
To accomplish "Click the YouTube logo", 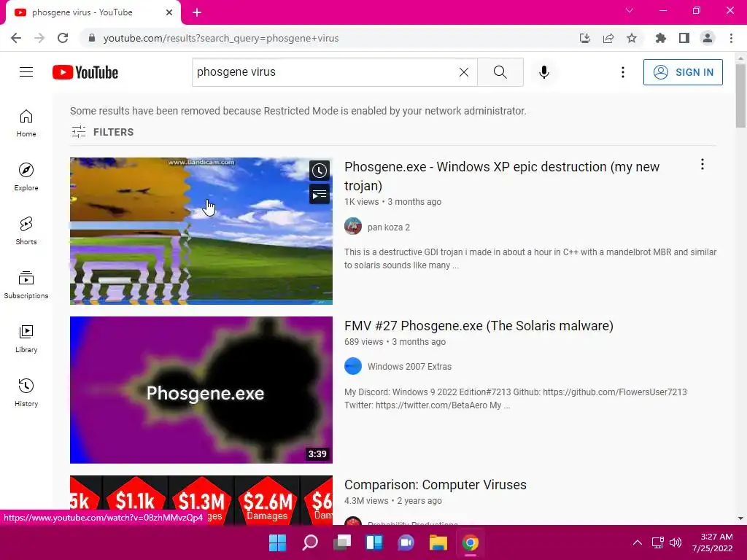I will tap(85, 72).
